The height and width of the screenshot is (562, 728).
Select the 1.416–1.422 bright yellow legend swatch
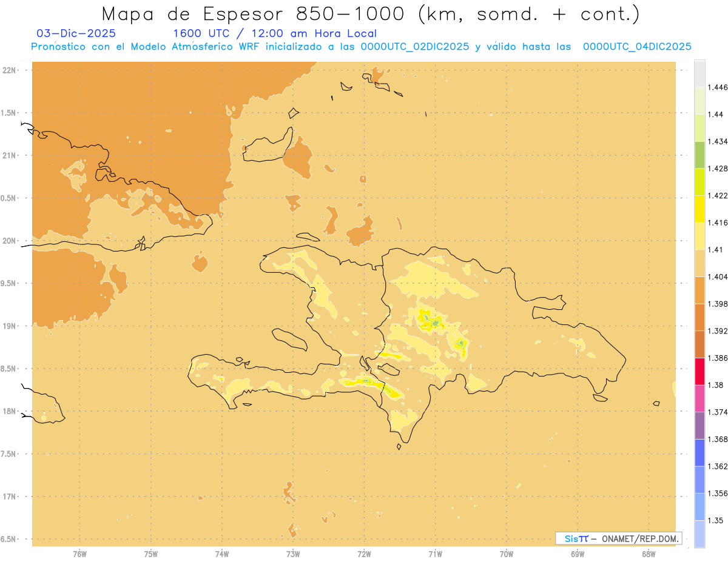tap(699, 209)
